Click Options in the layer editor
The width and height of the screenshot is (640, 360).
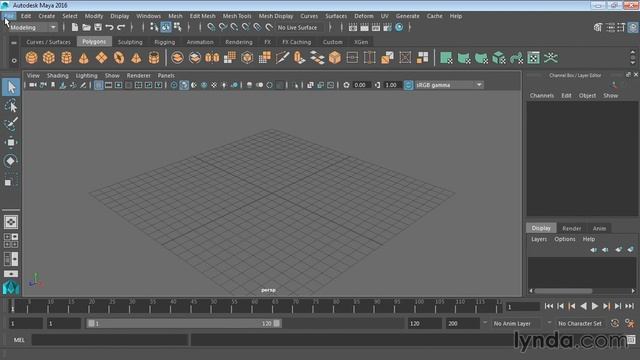(565, 239)
